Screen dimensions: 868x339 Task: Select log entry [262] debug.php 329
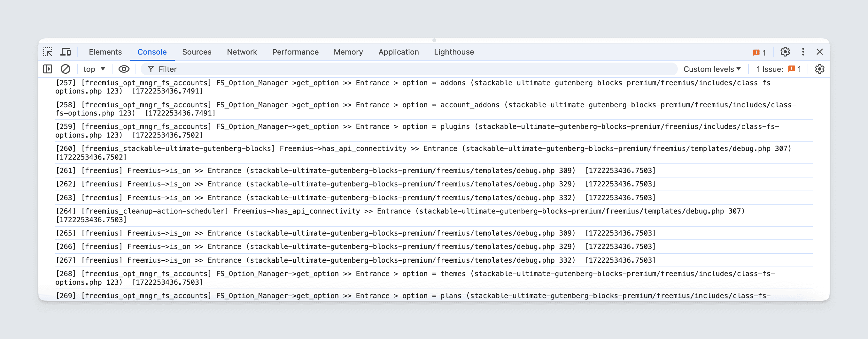pyautogui.click(x=434, y=184)
